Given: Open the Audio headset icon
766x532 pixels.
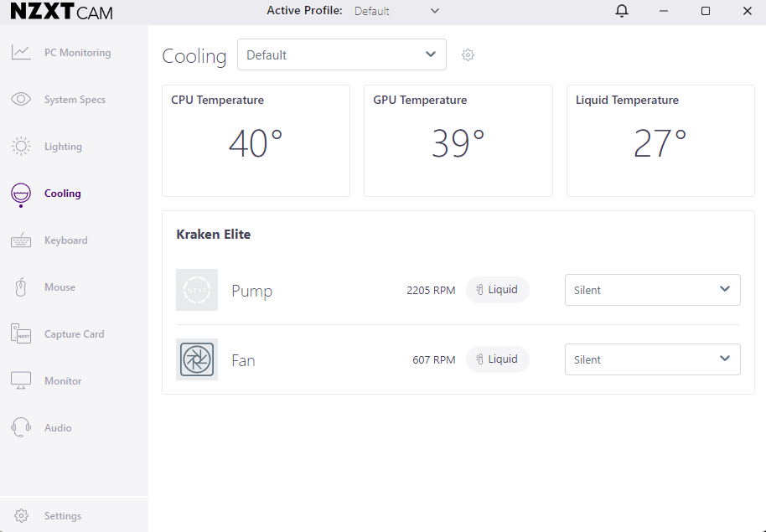Looking at the screenshot, I should click(x=21, y=428).
